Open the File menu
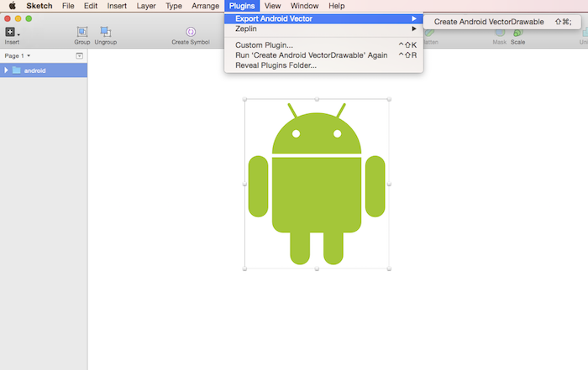Screen dimensions: 588x370 click(x=68, y=6)
